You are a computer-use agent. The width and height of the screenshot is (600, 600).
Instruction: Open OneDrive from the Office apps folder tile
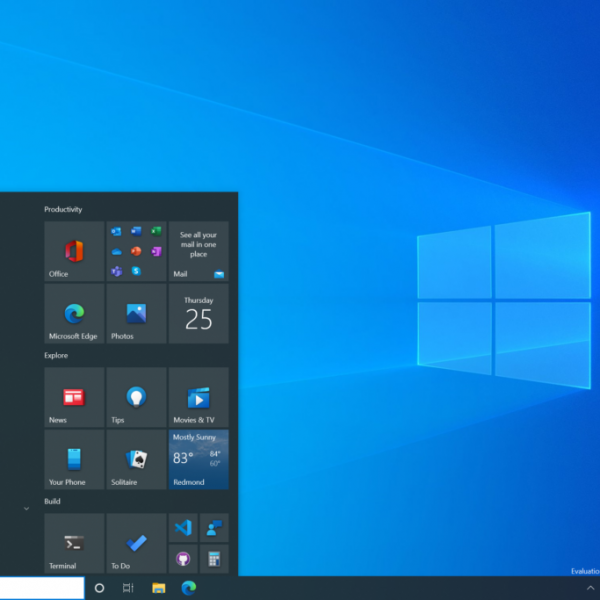(x=116, y=252)
